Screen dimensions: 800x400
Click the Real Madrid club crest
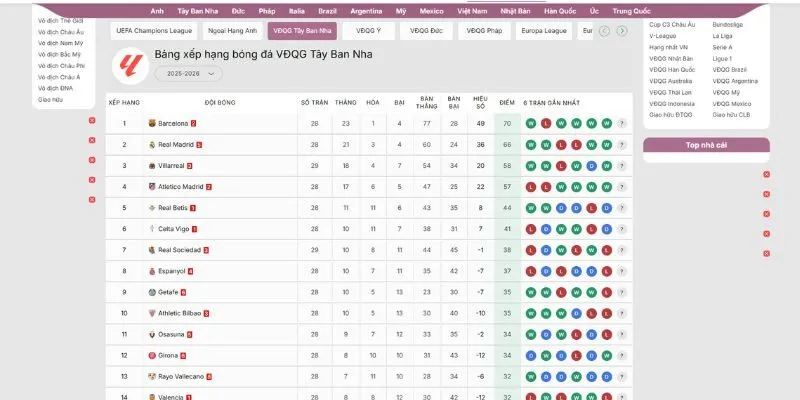pos(152,145)
